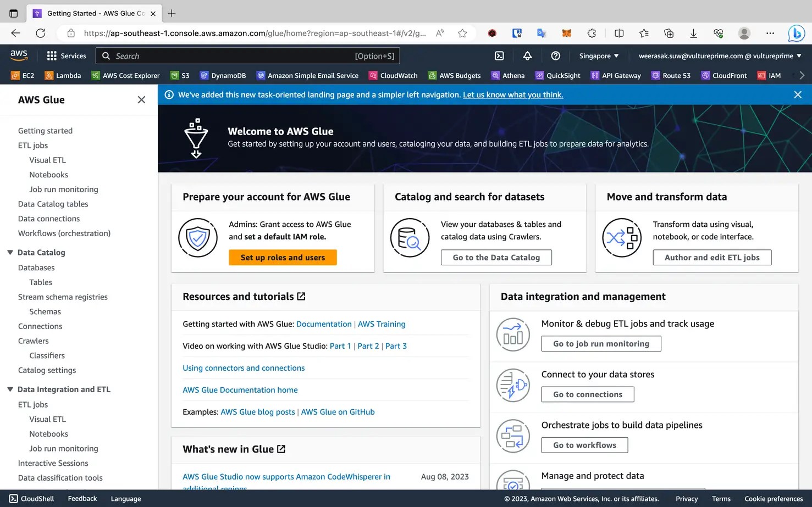
Task: Click Go to job run monitoring
Action: click(x=601, y=344)
